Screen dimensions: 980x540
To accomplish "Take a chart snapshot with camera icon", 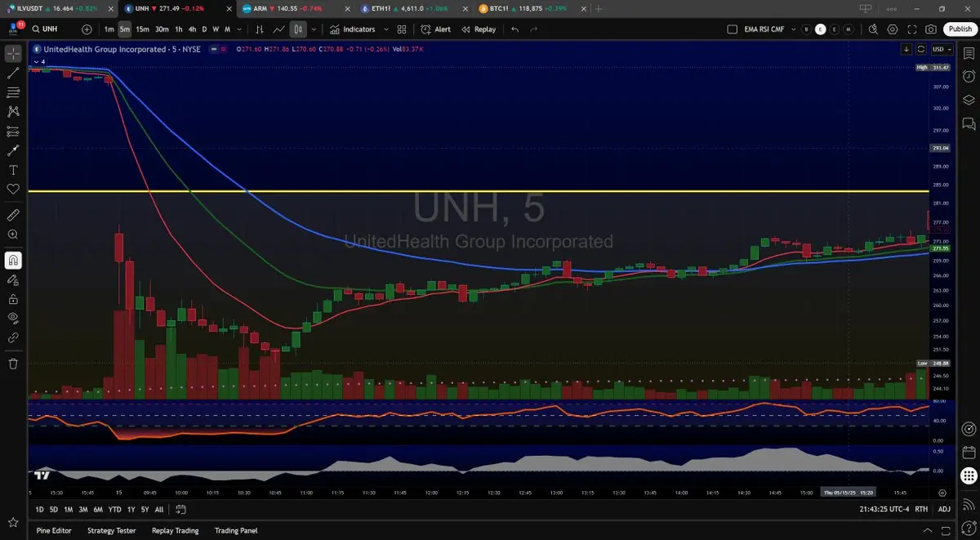I will 931,29.
